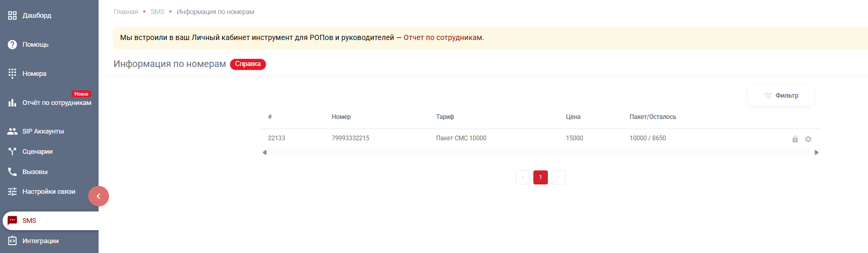Click the red Справка button
The height and width of the screenshot is (253, 868).
click(x=247, y=64)
